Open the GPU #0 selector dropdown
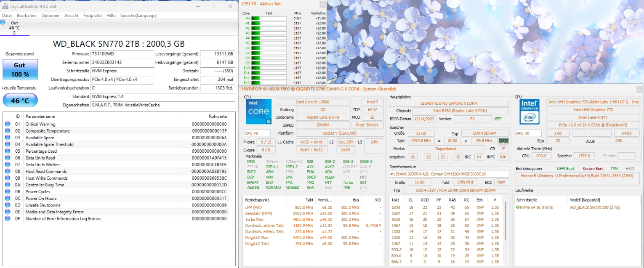The height and width of the screenshot is (268, 644). point(528,133)
